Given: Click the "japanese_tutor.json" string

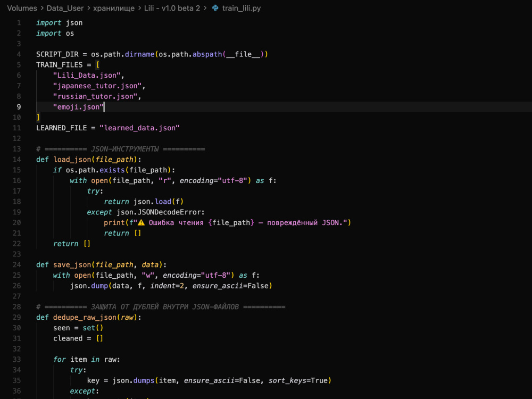Looking at the screenshot, I should point(97,86).
